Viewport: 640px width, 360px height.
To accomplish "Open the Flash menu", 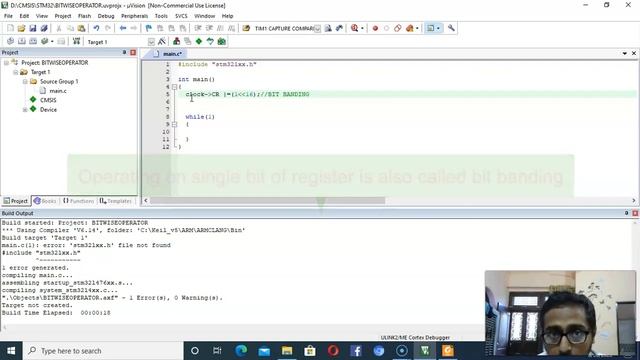I will [x=84, y=16].
